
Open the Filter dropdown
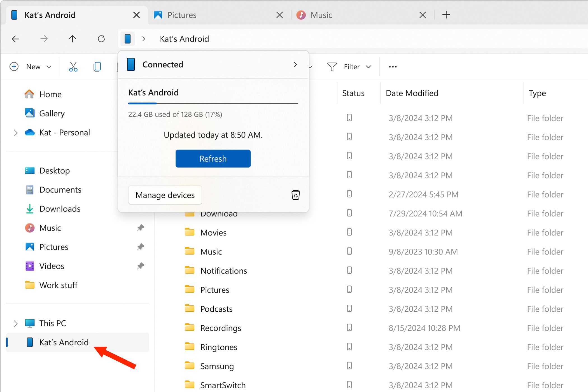pos(349,67)
